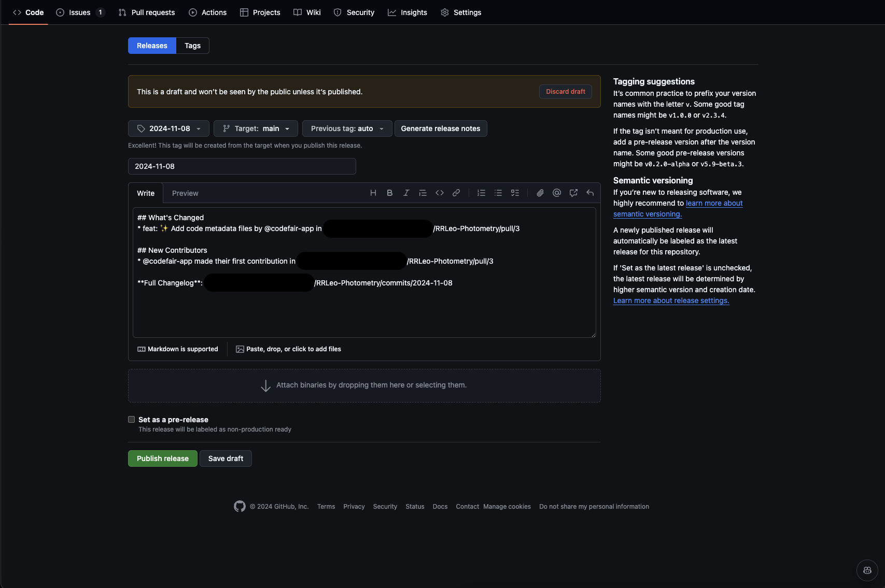The height and width of the screenshot is (588, 885).
Task: Open the Issues tab
Action: [x=80, y=12]
